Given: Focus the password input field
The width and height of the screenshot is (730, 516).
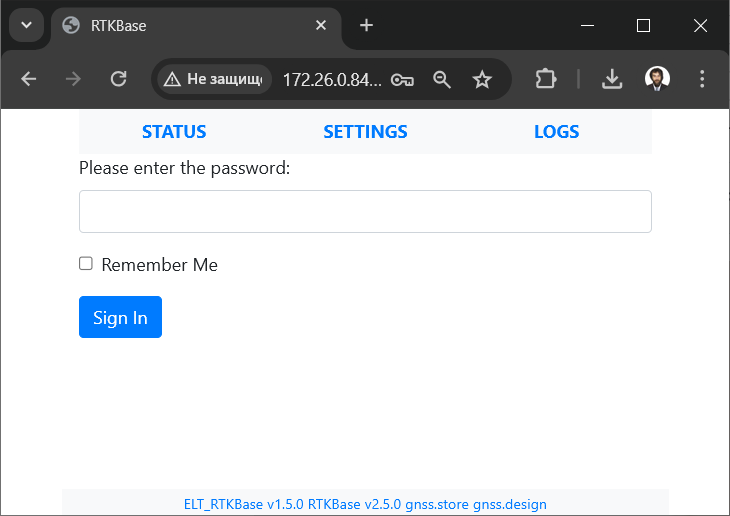Looking at the screenshot, I should click(365, 211).
